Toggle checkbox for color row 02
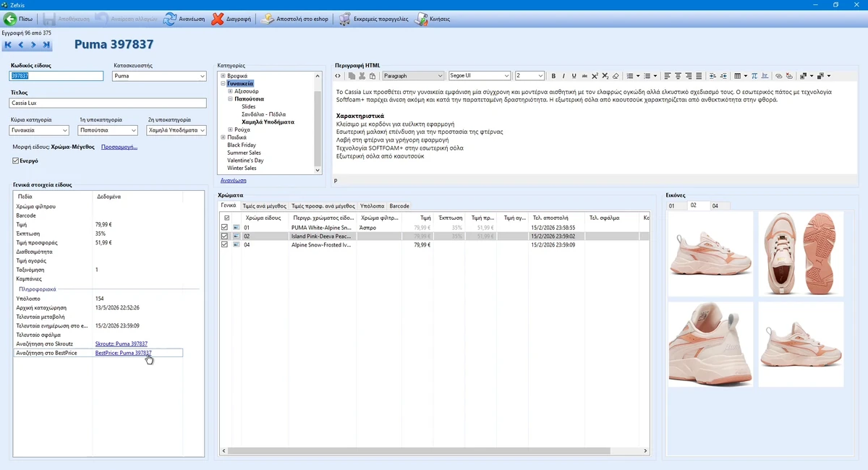 tap(225, 236)
